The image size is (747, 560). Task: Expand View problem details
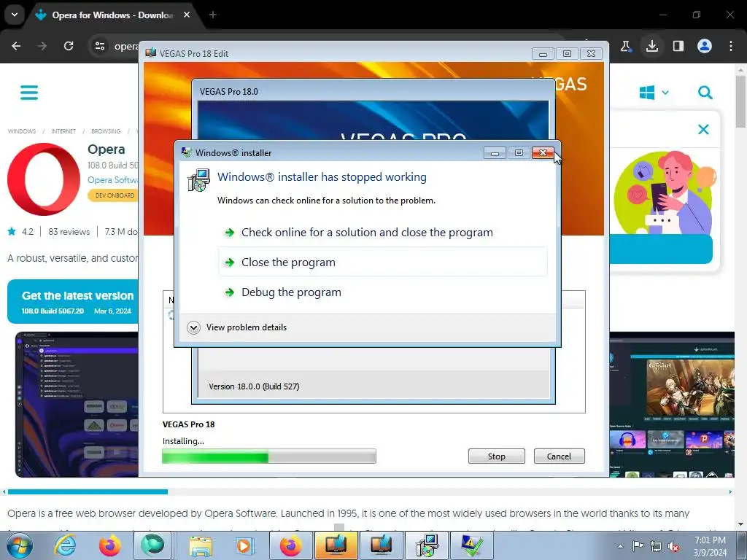[237, 327]
